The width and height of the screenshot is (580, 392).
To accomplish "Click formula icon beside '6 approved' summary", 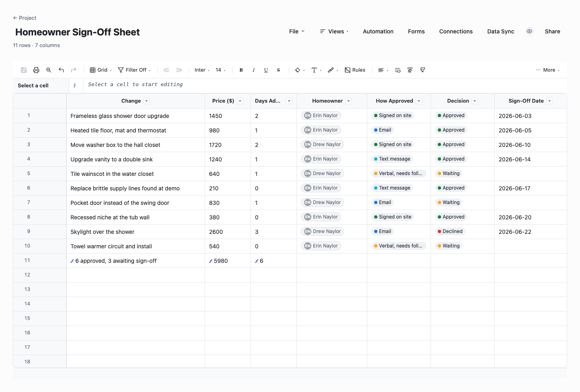I will [72, 261].
